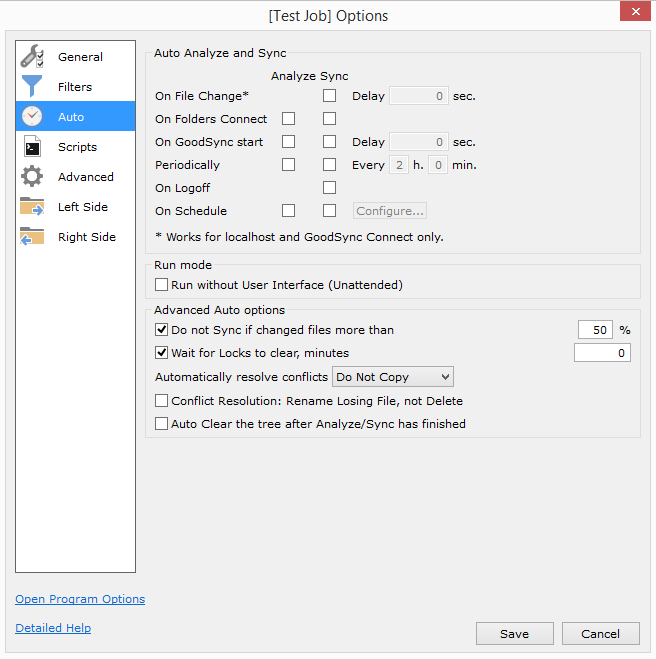The height and width of the screenshot is (659, 656).
Task: Click the Left Side folder icon
Action: (32, 207)
